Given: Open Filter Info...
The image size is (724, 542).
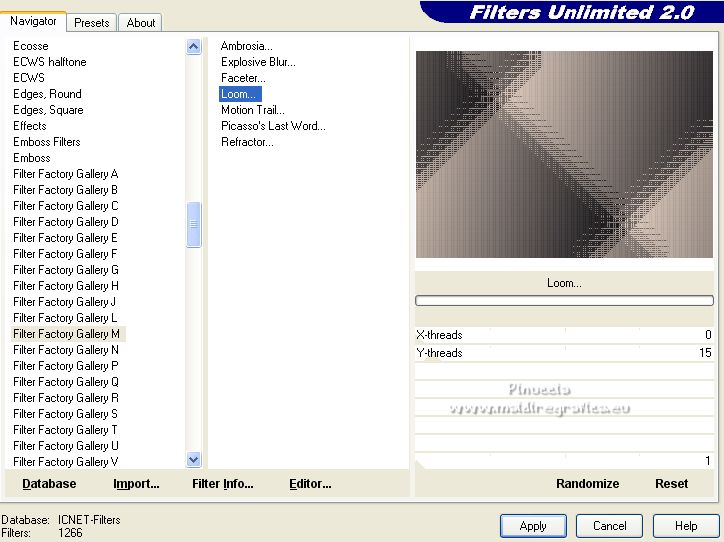Looking at the screenshot, I should 223,483.
